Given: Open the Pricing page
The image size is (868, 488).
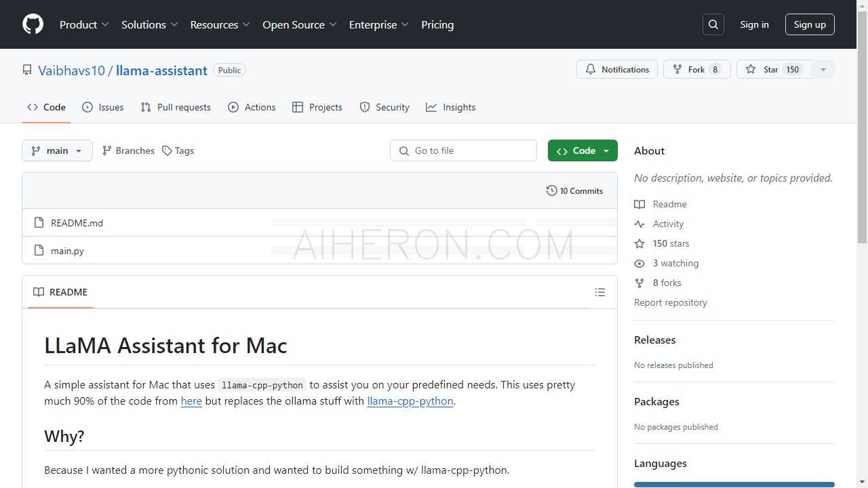Looking at the screenshot, I should click(x=437, y=24).
